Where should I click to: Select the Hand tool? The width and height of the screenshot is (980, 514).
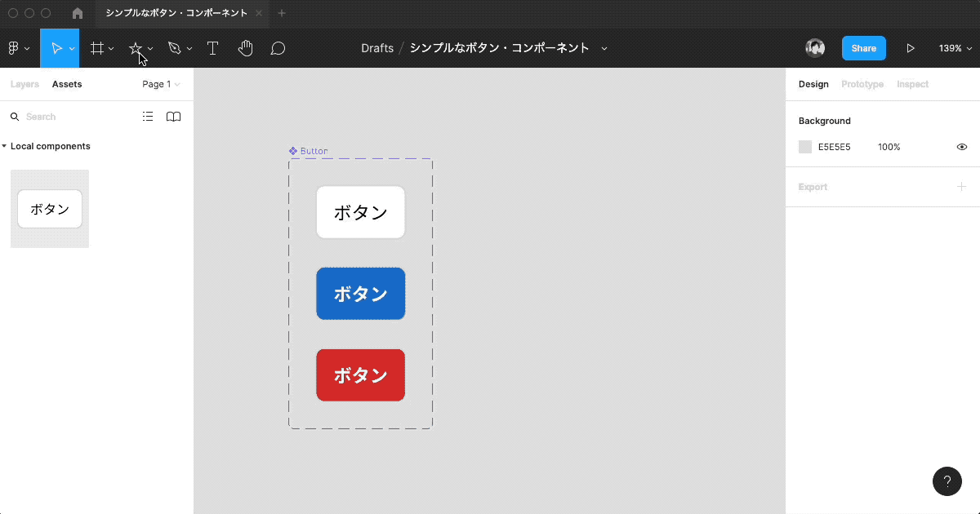click(x=245, y=47)
